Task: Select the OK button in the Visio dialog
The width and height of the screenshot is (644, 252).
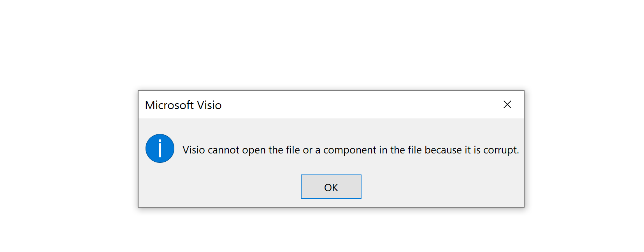Action: click(x=331, y=187)
